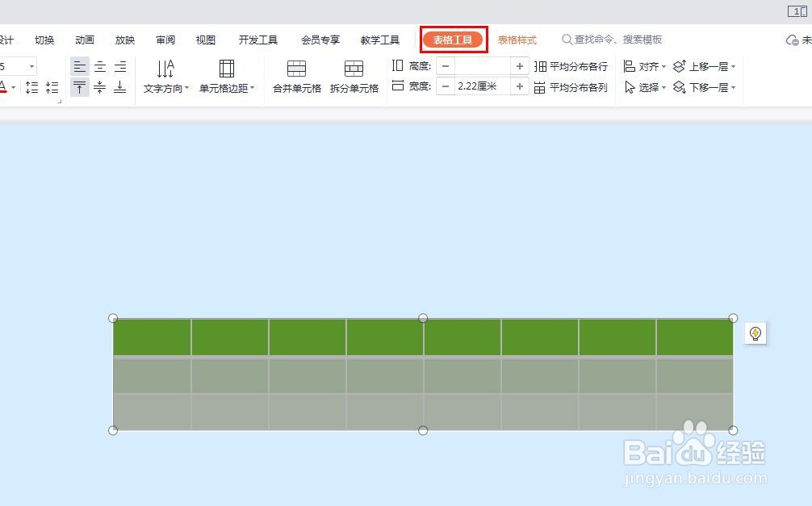Decrease the 宽度 width value
This screenshot has width=812, height=506.
point(446,86)
